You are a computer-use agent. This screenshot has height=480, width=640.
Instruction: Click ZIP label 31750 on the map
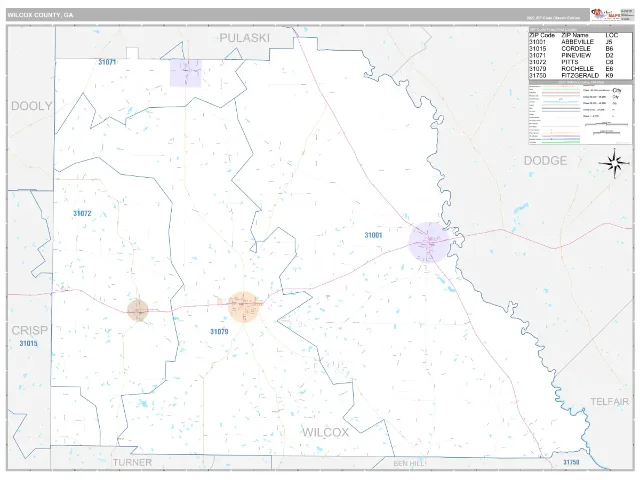(x=571, y=462)
